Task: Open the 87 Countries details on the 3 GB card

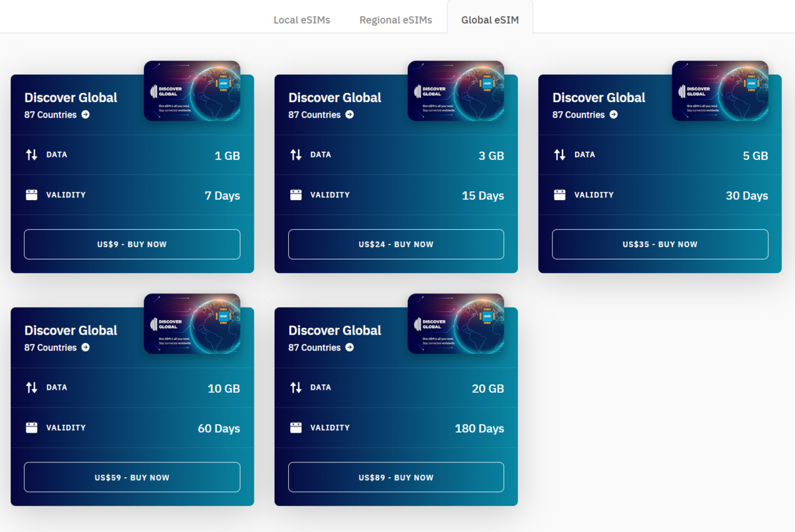Action: tap(319, 115)
